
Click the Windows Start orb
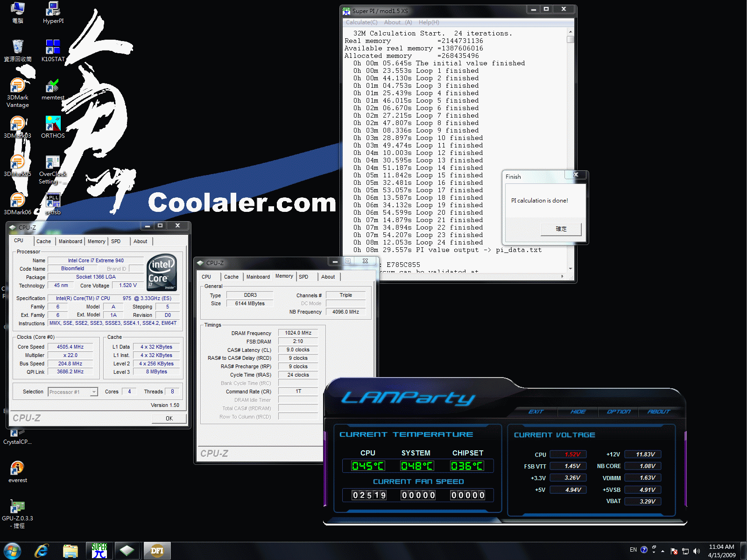click(13, 551)
